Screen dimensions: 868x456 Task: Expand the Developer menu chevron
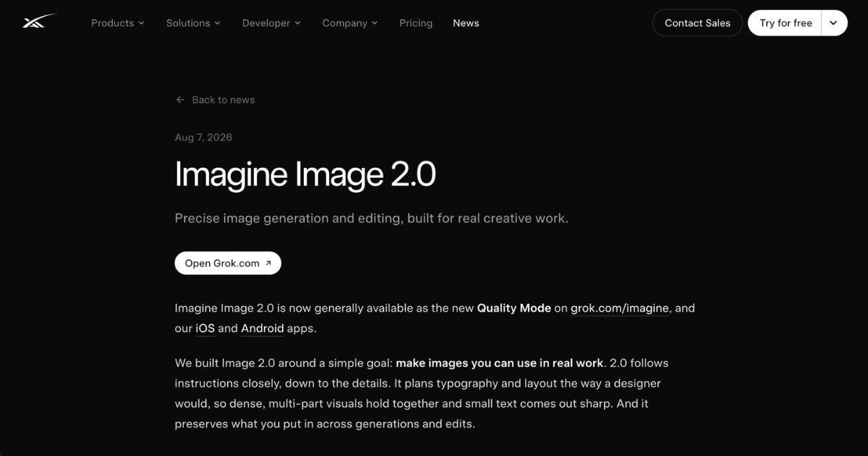tap(297, 23)
